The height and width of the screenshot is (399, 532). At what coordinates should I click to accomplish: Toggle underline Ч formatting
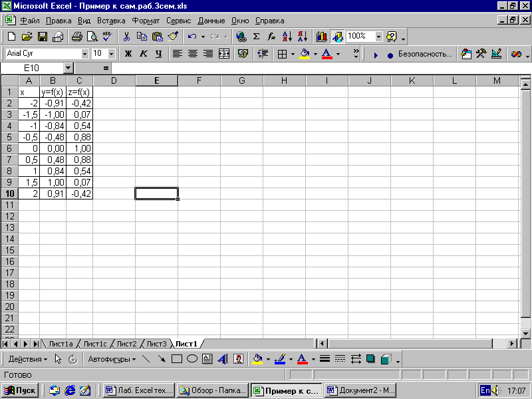(x=158, y=54)
